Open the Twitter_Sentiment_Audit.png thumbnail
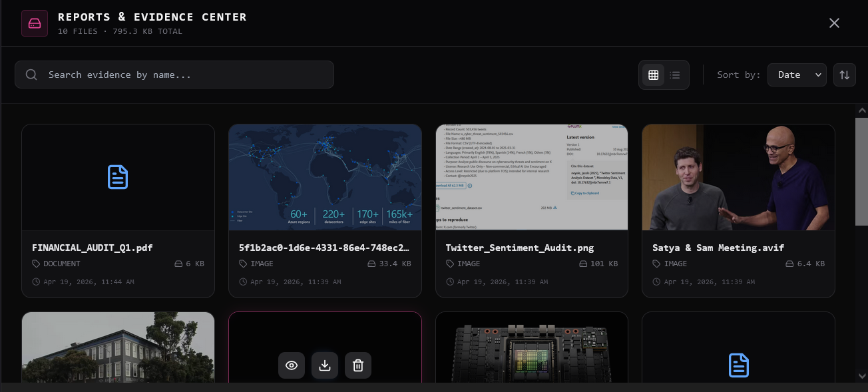 pyautogui.click(x=532, y=177)
